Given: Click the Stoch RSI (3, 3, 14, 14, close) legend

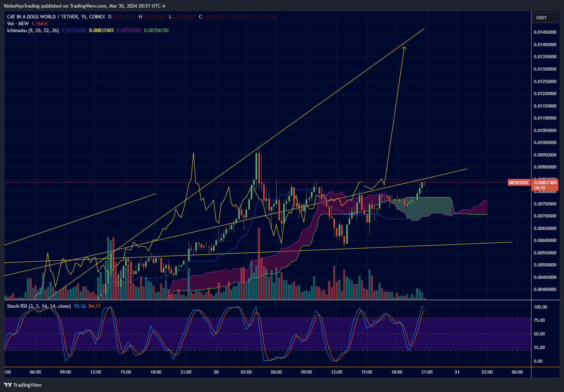Looking at the screenshot, I should coord(39,306).
